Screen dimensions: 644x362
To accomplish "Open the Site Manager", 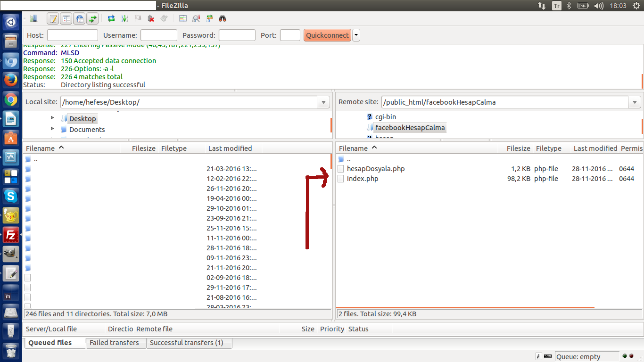I will click(33, 19).
